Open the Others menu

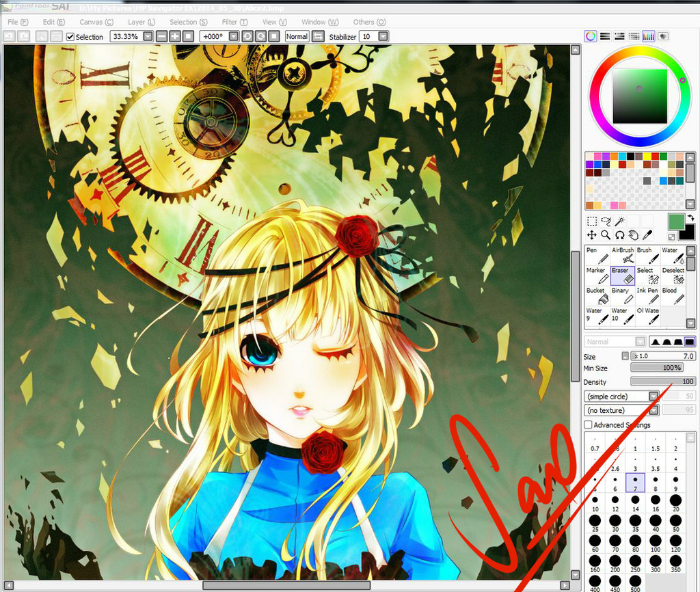[x=369, y=22]
